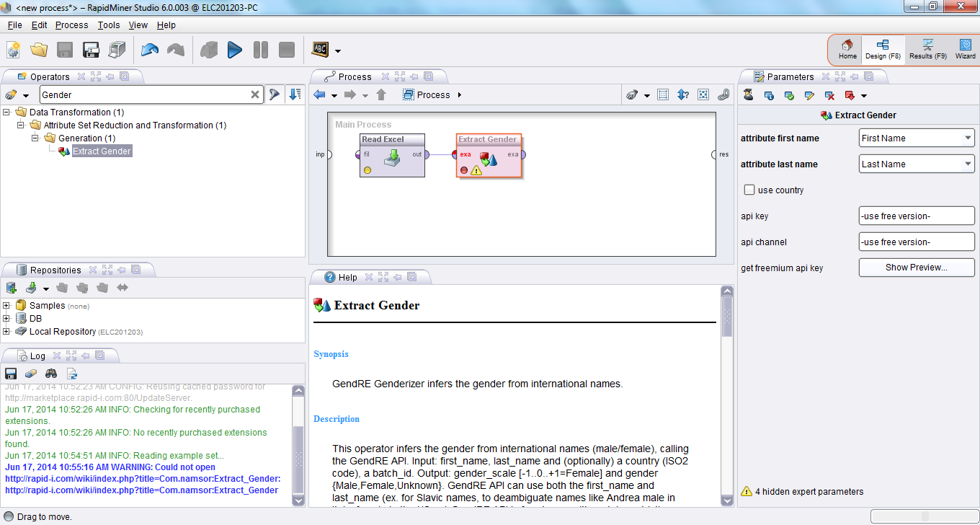980x525 pixels.
Task: Click the import data icon in Repositories
Action: point(31,288)
